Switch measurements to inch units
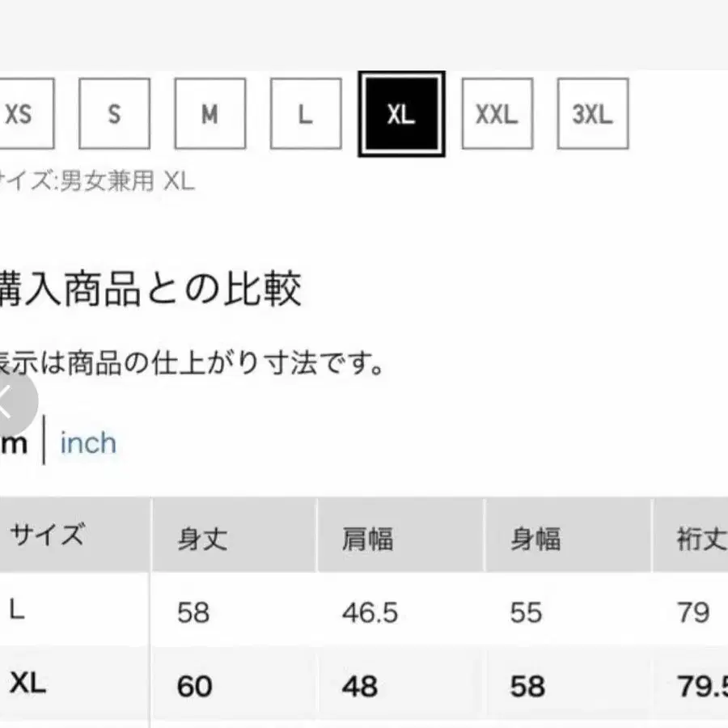Image resolution: width=728 pixels, height=728 pixels. [x=87, y=443]
